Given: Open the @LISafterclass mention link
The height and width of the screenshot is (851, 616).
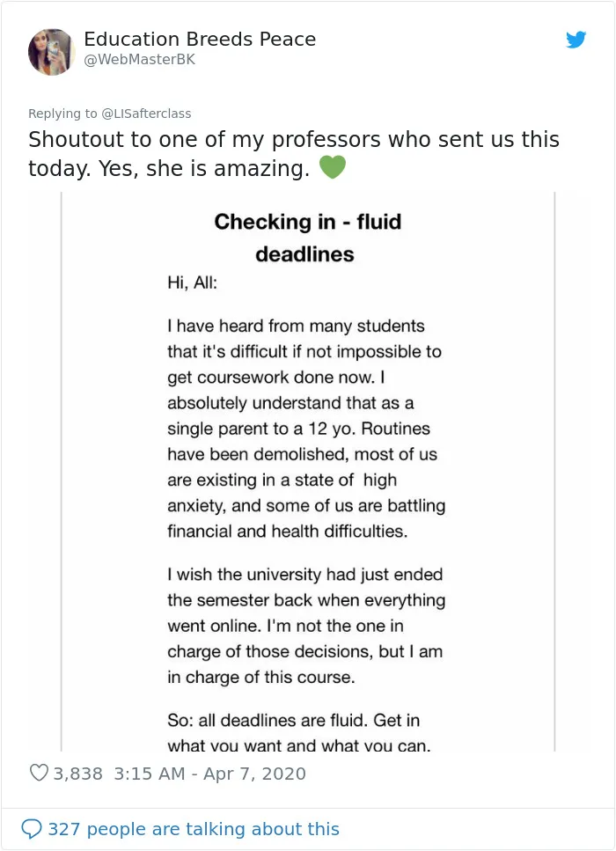Looking at the screenshot, I should 147,114.
